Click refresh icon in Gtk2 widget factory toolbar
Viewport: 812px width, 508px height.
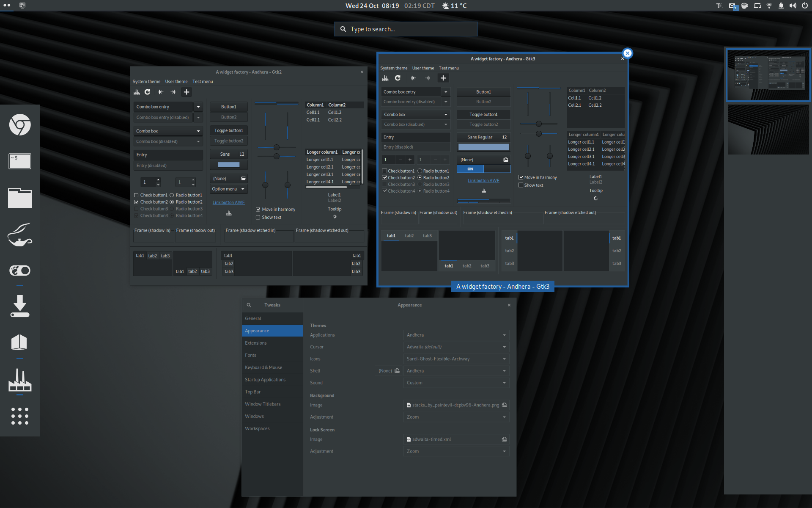coord(148,92)
